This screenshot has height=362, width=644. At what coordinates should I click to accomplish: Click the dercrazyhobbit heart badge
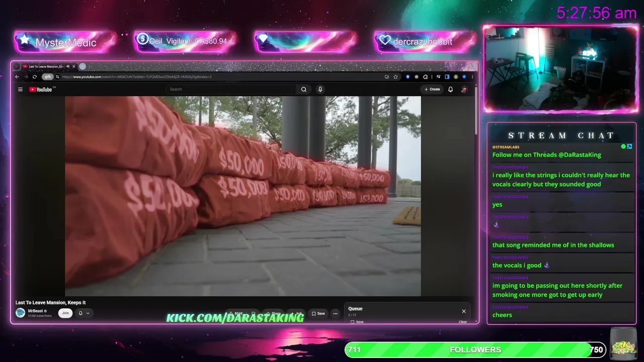tap(426, 41)
